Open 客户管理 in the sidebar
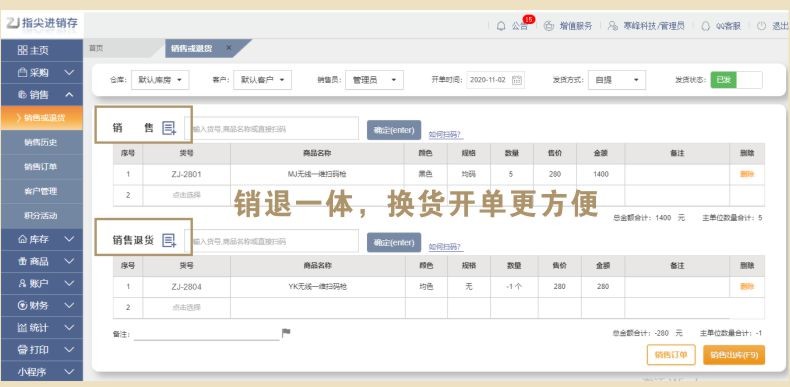790x387 pixels. [42, 191]
